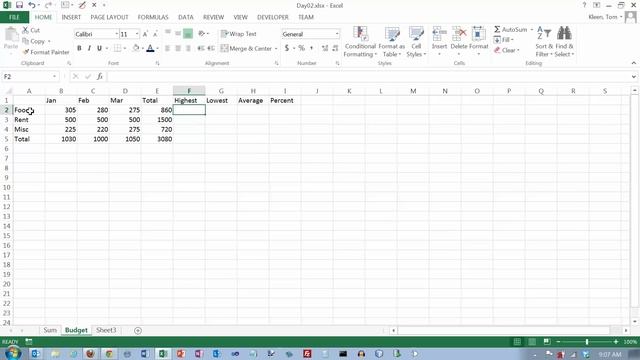This screenshot has height=360, width=640.
Task: Toggle the highlighted Bottom Align button
Action: tap(188, 34)
